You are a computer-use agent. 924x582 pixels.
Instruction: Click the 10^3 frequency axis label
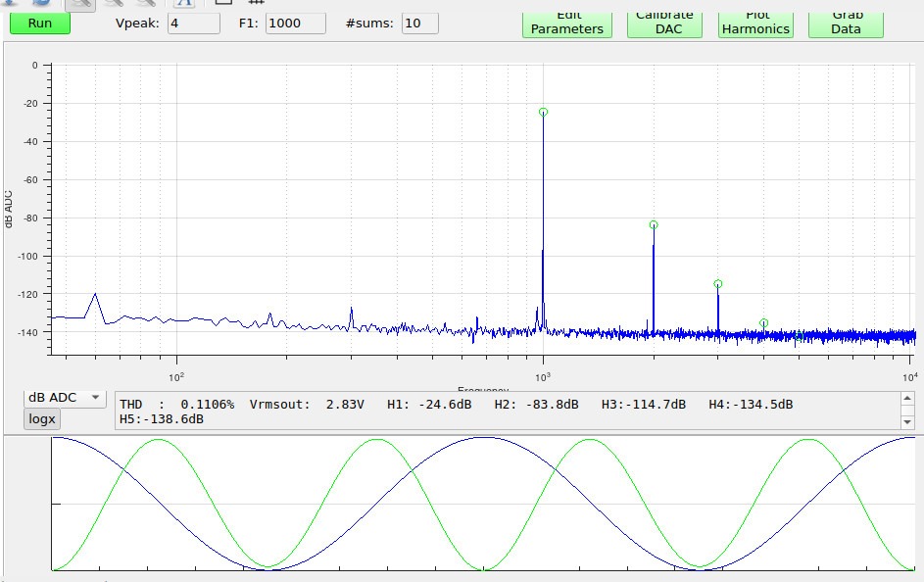pyautogui.click(x=543, y=377)
